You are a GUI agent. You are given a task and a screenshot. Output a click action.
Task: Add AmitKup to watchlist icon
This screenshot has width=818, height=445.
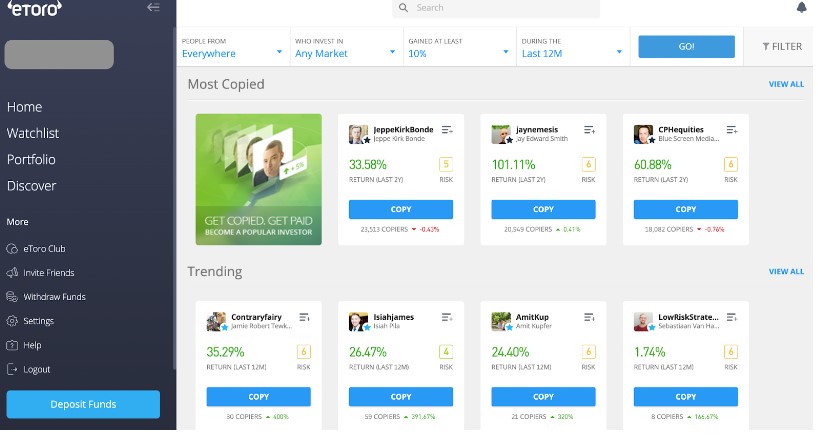pyautogui.click(x=590, y=317)
